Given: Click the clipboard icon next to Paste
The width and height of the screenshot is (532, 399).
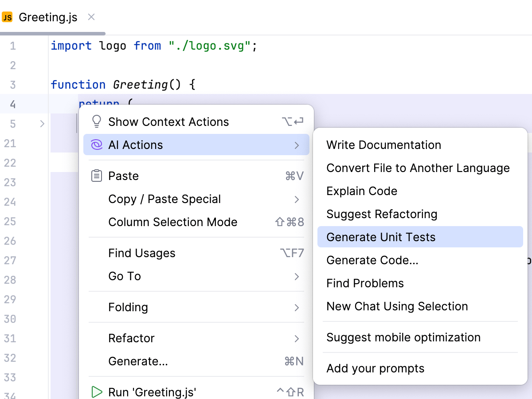Looking at the screenshot, I should pyautogui.click(x=96, y=176).
